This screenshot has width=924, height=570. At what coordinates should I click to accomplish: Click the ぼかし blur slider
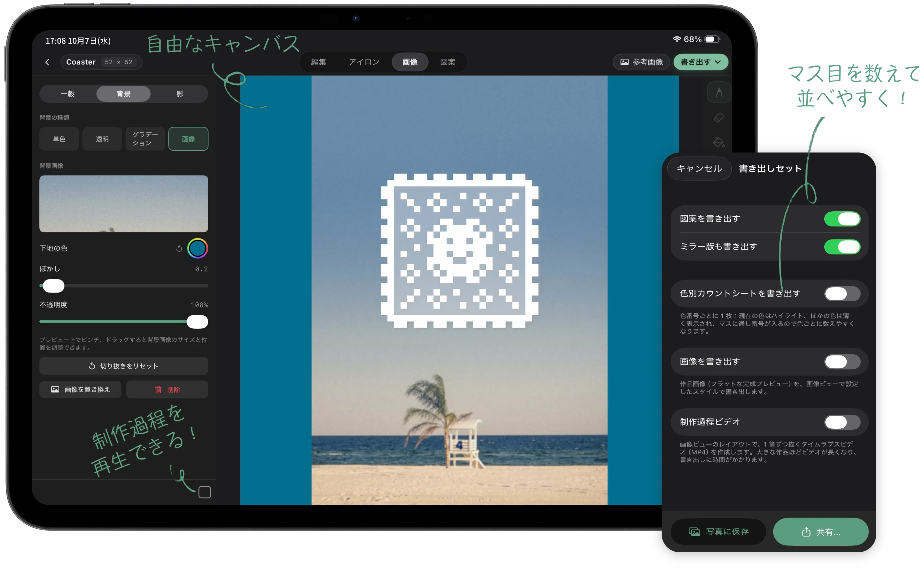[124, 286]
